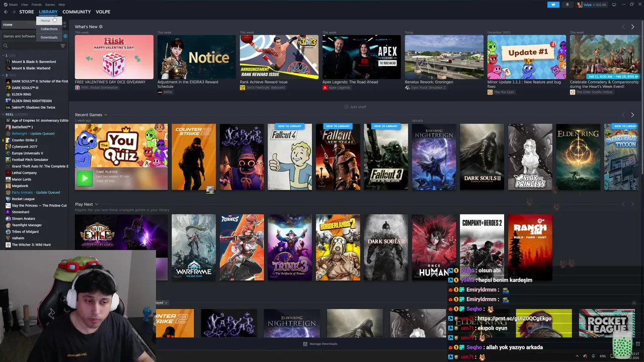
Task: Click the Volpe profile avatar
Action: coord(579,5)
